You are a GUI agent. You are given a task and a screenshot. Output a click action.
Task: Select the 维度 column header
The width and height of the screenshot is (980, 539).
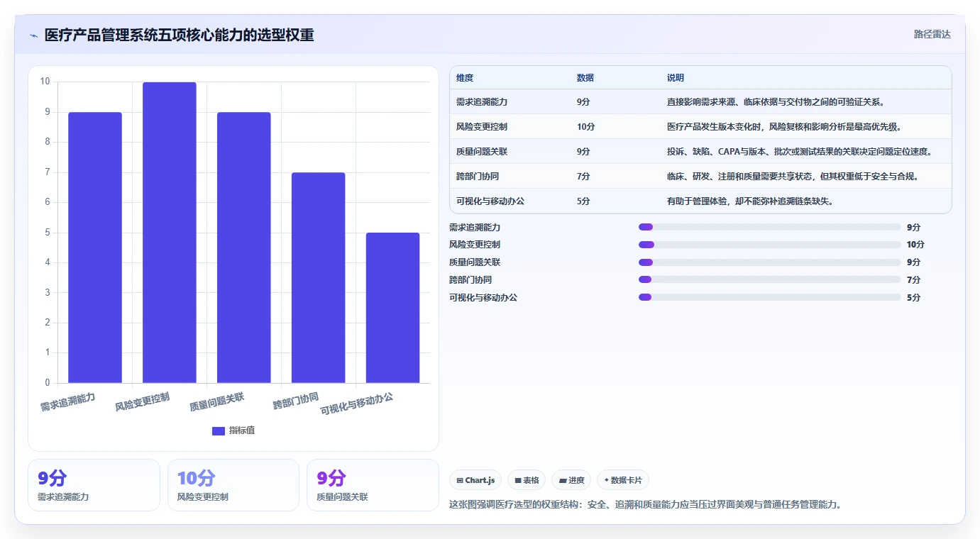click(x=465, y=78)
